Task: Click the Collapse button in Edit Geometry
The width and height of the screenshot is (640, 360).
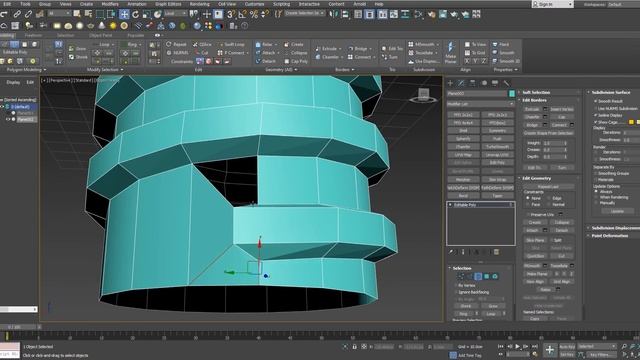Action: (x=562, y=222)
